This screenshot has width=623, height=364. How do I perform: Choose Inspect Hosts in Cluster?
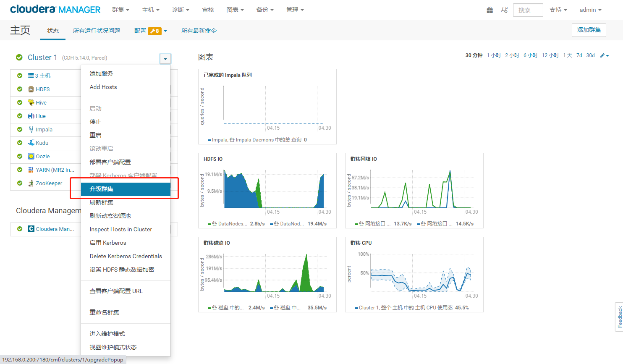[x=126, y=229]
